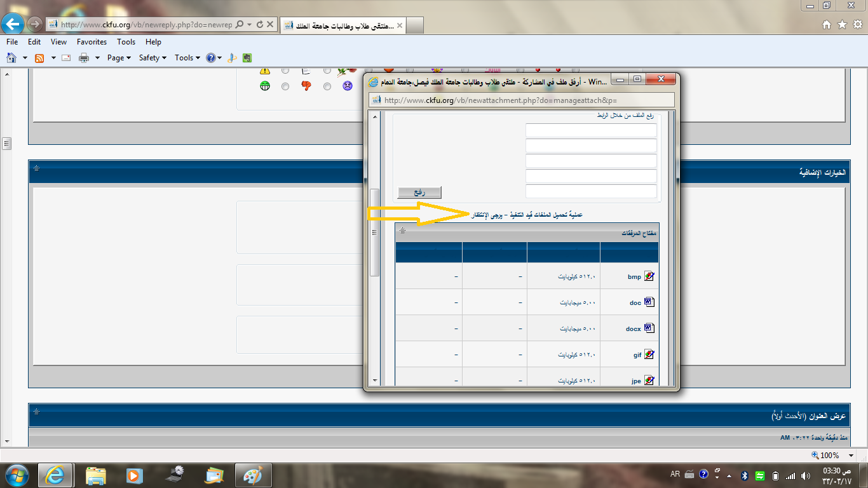868x488 pixels.
Task: Collapse the مفتاح المرفقات table icon
Action: [402, 231]
